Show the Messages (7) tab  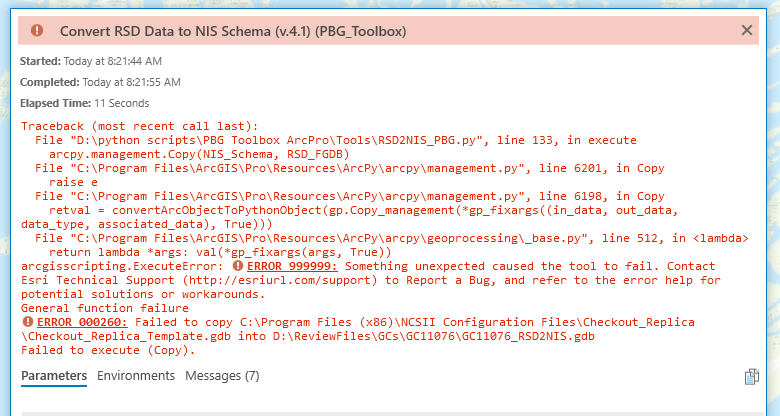pyautogui.click(x=222, y=376)
